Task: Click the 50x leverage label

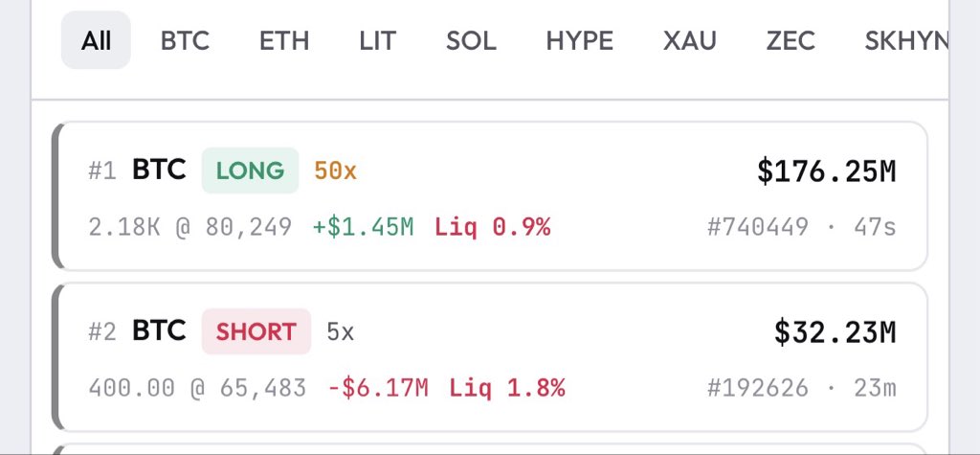Action: point(336,171)
